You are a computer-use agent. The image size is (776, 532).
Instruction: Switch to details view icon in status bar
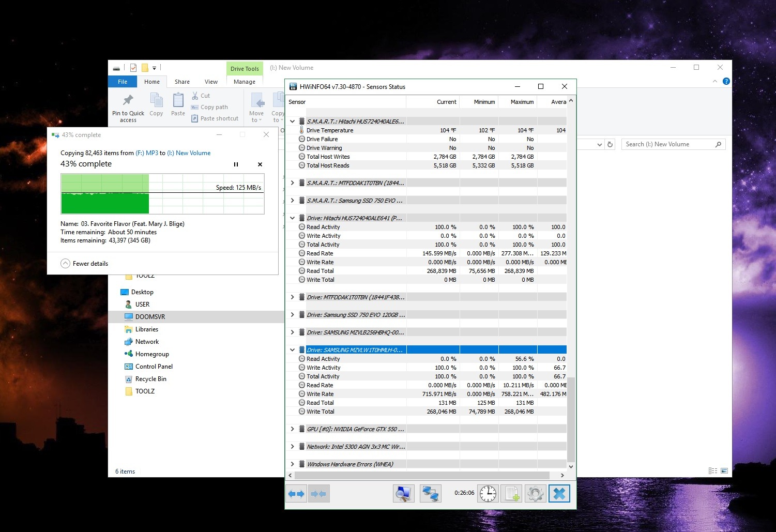click(713, 471)
